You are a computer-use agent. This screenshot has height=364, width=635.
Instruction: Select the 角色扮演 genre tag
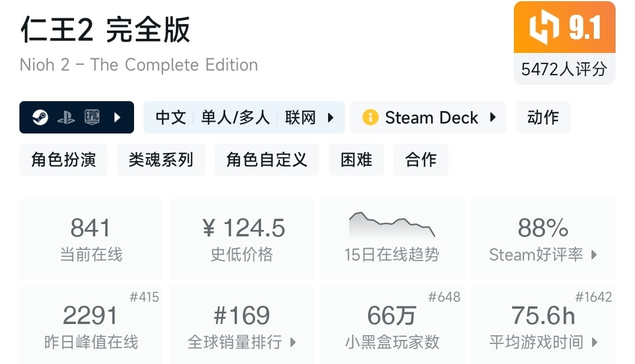pos(63,160)
